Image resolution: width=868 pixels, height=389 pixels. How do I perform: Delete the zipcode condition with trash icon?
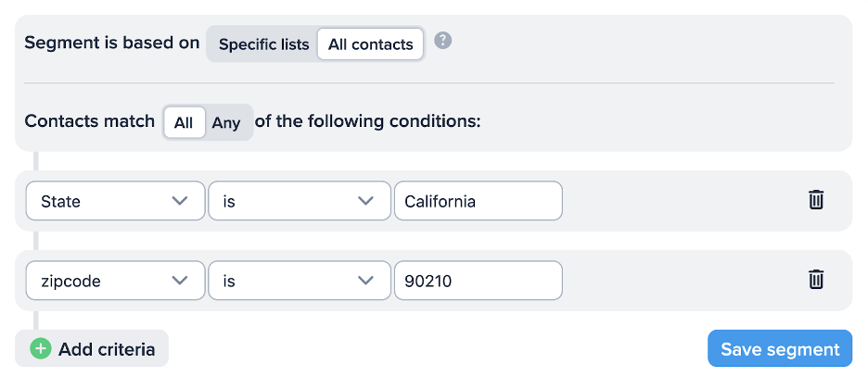click(x=816, y=280)
